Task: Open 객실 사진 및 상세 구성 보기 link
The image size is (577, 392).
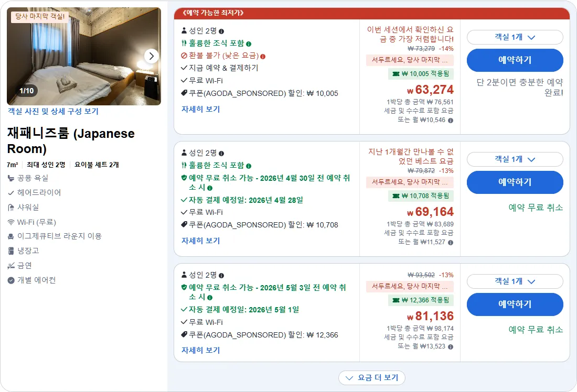Action: 54,112
